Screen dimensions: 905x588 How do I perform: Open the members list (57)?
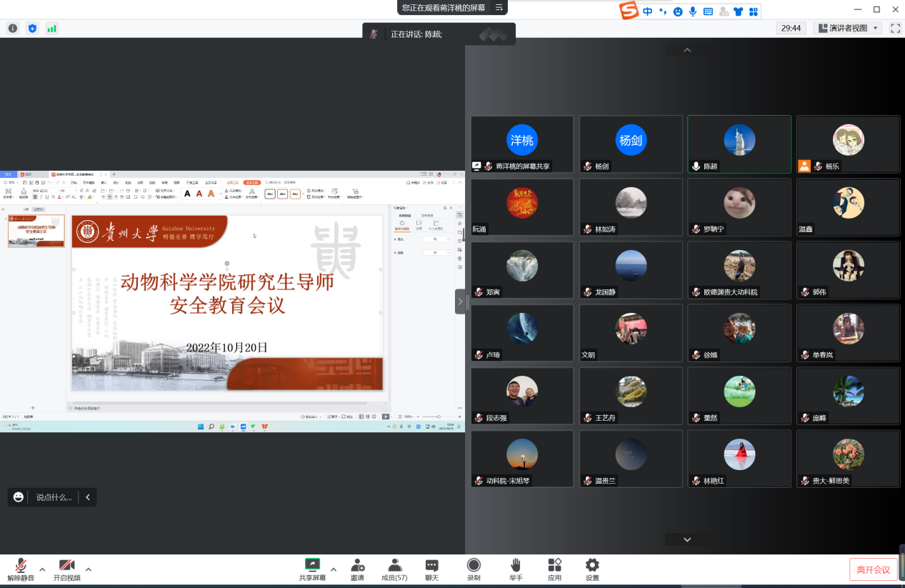click(x=394, y=566)
